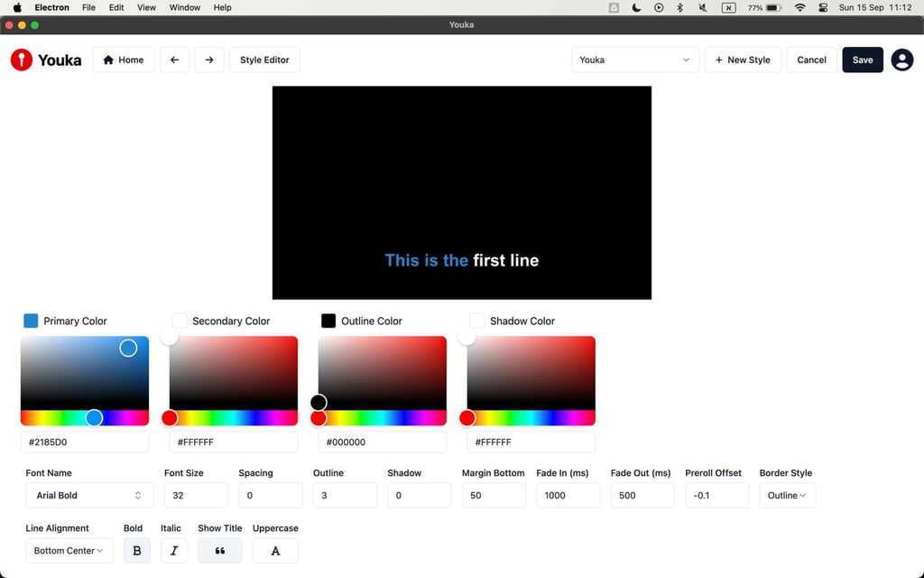Click the date and time in menu bar
Screen dimensions: 924x578
pos(875,7)
